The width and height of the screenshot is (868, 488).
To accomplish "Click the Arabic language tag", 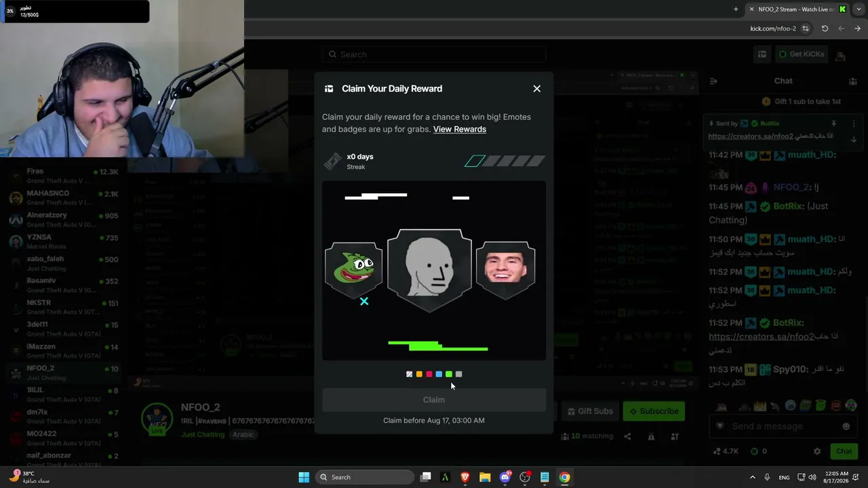I will (x=243, y=434).
